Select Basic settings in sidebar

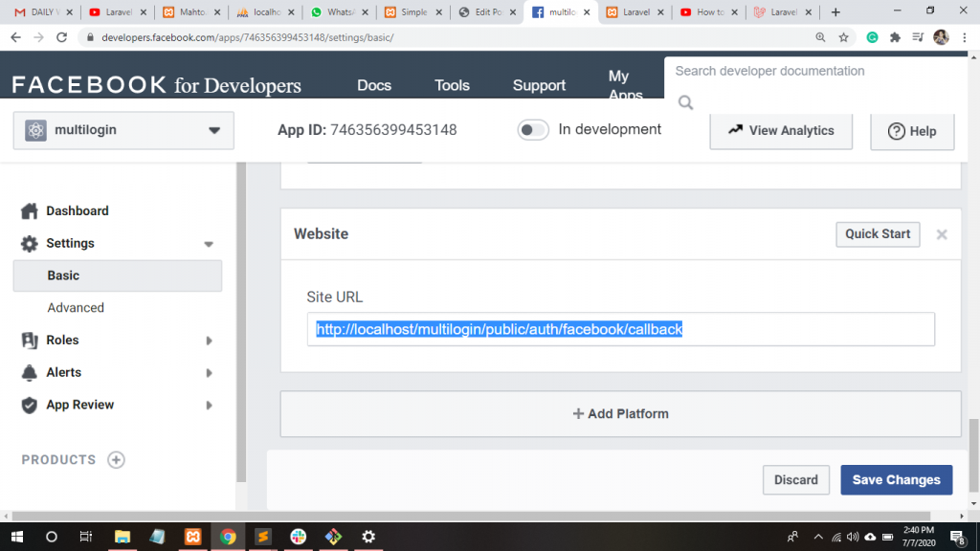click(x=118, y=275)
